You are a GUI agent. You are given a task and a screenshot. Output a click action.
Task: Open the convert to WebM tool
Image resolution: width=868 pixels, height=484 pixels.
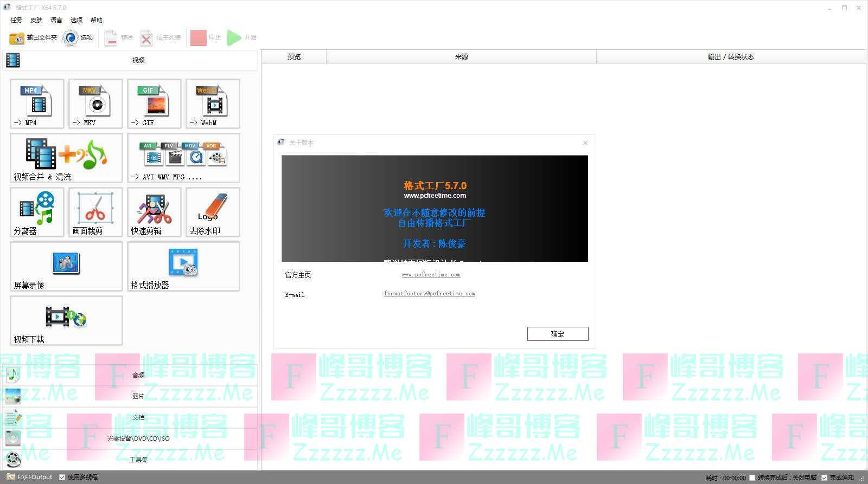[213, 104]
